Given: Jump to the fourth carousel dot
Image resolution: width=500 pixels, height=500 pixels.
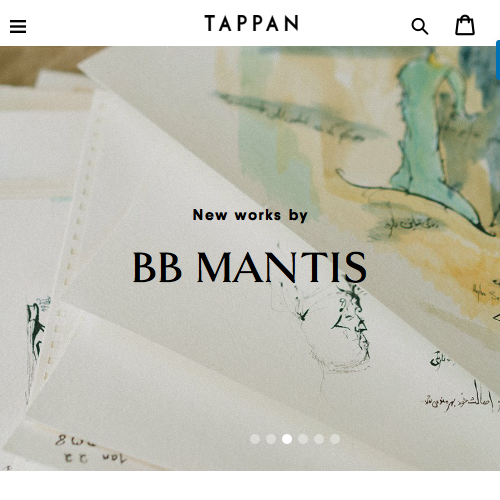Looking at the screenshot, I should (x=303, y=439).
